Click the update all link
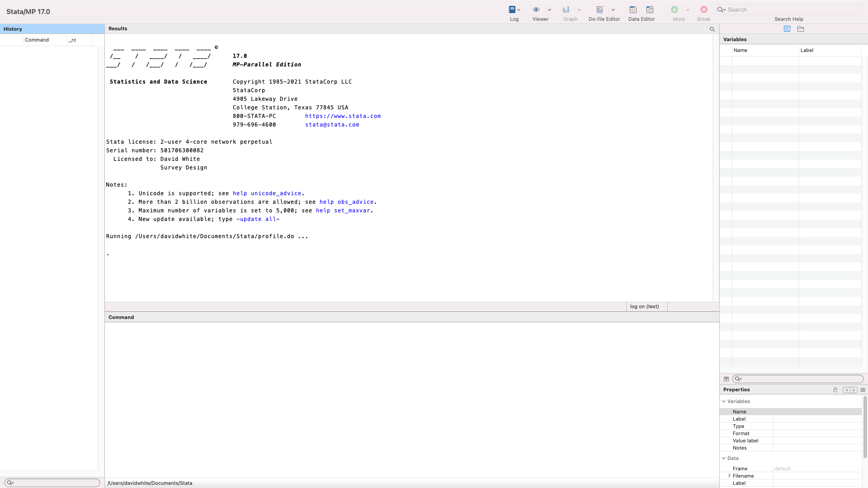Image resolution: width=868 pixels, height=488 pixels. pos(258,219)
